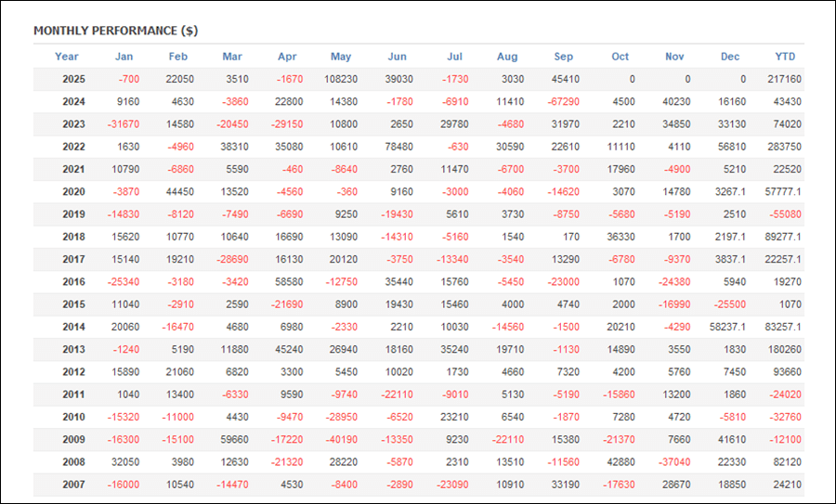Viewport: 836px width, 504px height.
Task: Select the Sep column header
Action: (564, 57)
